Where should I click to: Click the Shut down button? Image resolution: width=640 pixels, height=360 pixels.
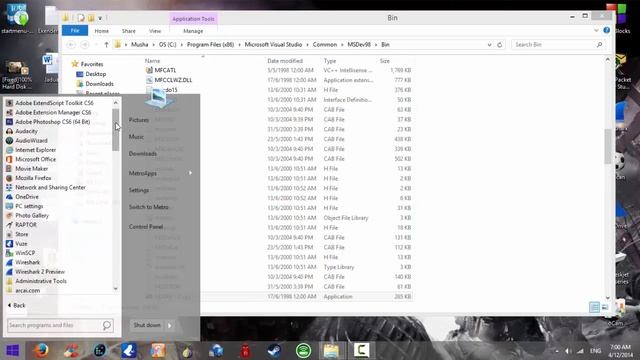[x=147, y=325]
